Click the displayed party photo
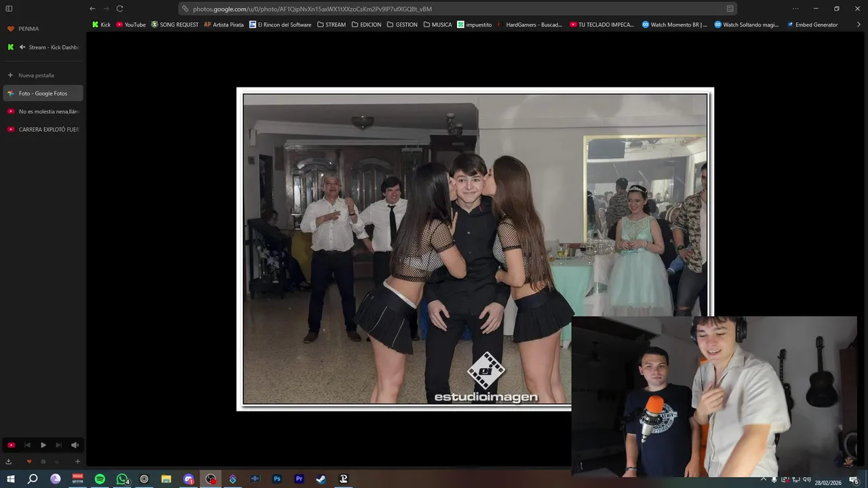 pyautogui.click(x=475, y=249)
